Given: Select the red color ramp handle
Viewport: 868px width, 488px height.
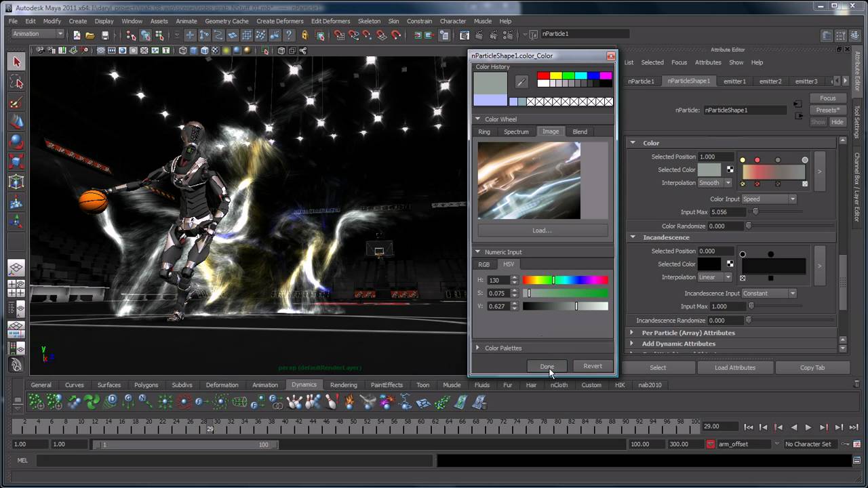Looking at the screenshot, I should (x=757, y=160).
